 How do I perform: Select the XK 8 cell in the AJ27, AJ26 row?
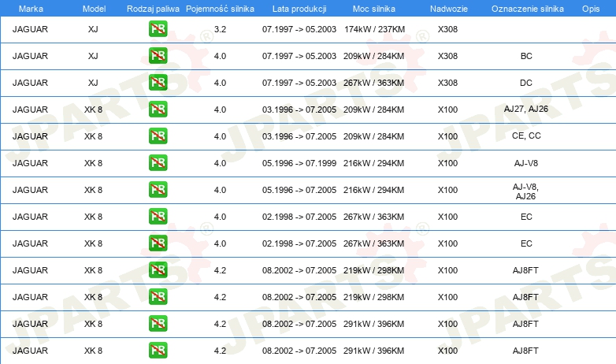[x=93, y=110]
